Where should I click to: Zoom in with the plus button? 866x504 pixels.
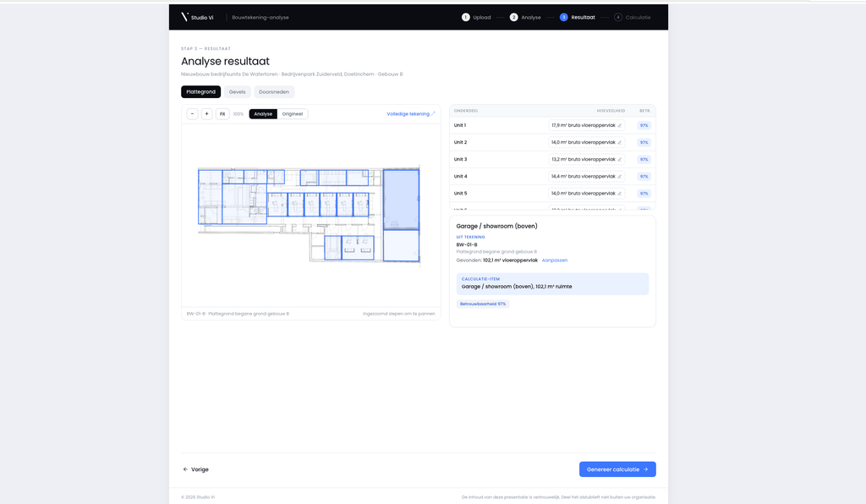[x=206, y=113]
